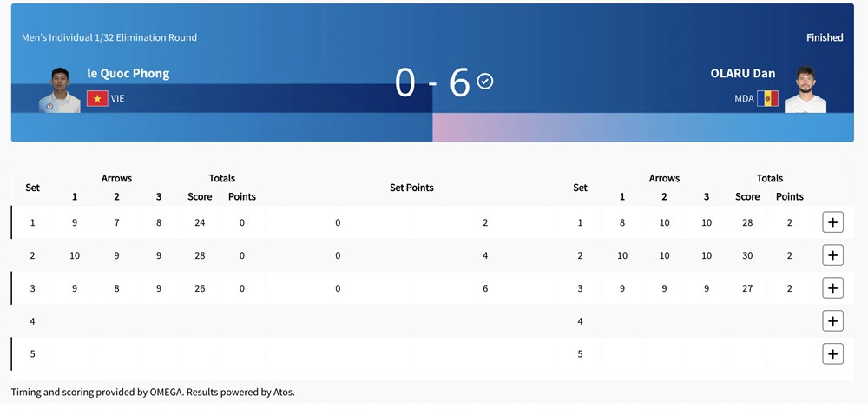Click the winner checkmark icon beside score
868x409 pixels.
[x=485, y=81]
